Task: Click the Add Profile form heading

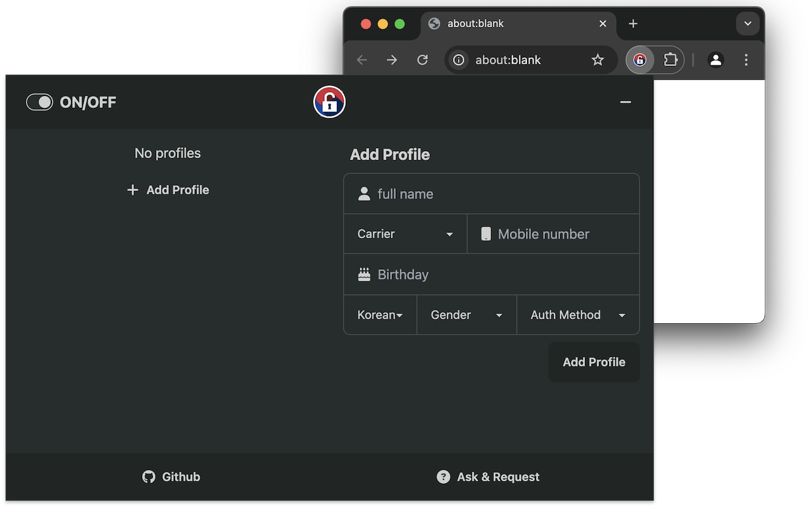Action: [x=390, y=154]
